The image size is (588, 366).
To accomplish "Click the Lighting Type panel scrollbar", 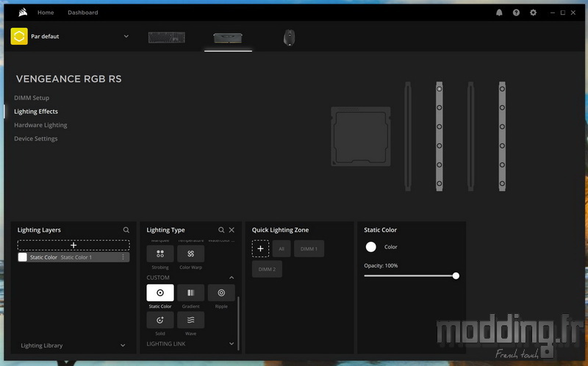I will 238,323.
